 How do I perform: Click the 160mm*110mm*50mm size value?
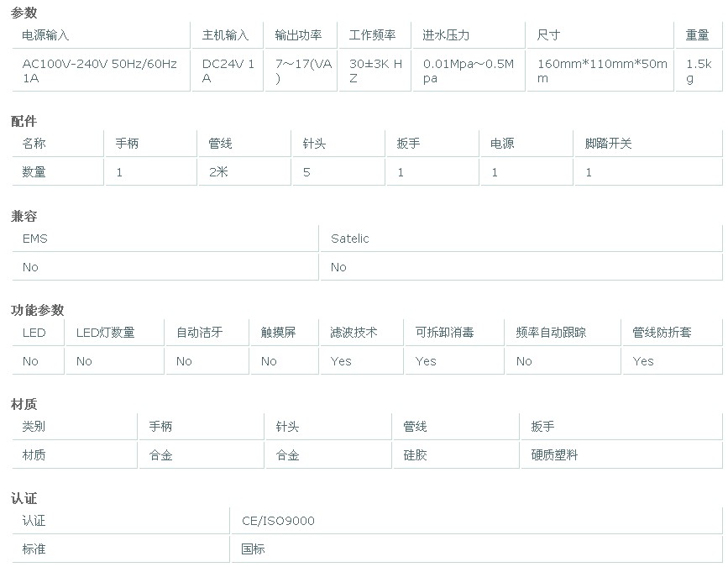click(601, 71)
